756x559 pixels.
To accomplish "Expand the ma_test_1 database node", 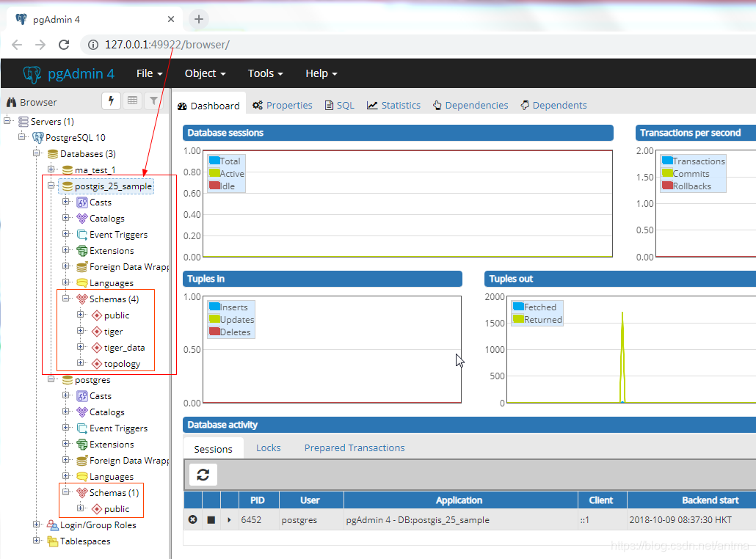I will click(52, 169).
